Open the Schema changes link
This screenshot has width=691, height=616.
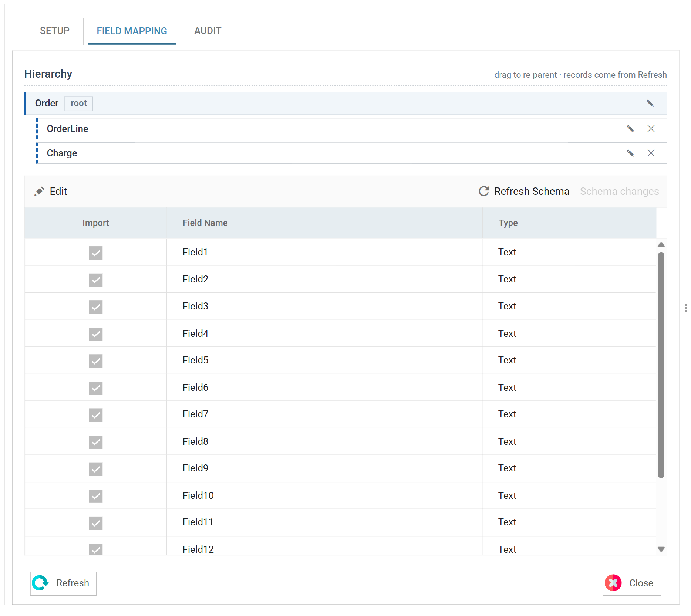[x=619, y=191]
